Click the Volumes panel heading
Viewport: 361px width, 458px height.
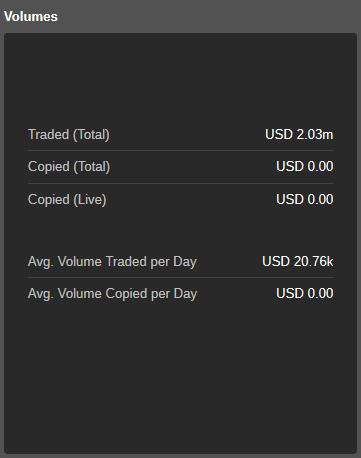click(31, 17)
